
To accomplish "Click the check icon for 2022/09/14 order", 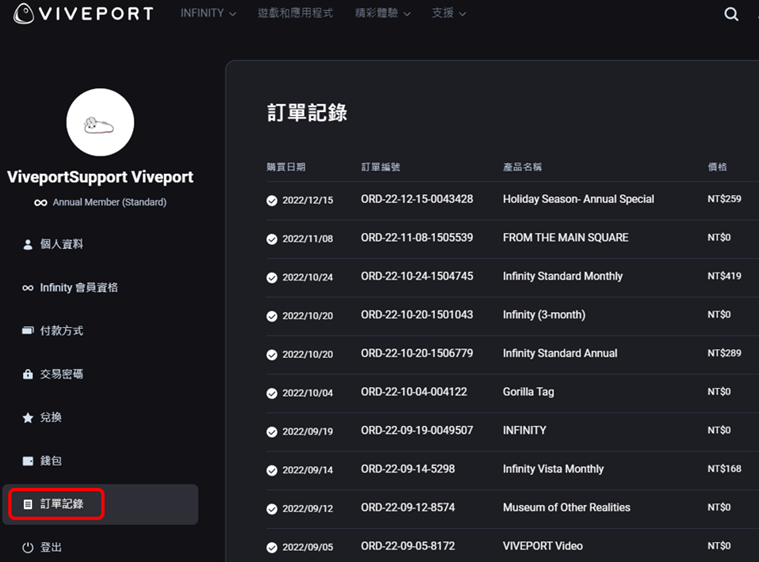I will pyautogui.click(x=272, y=471).
